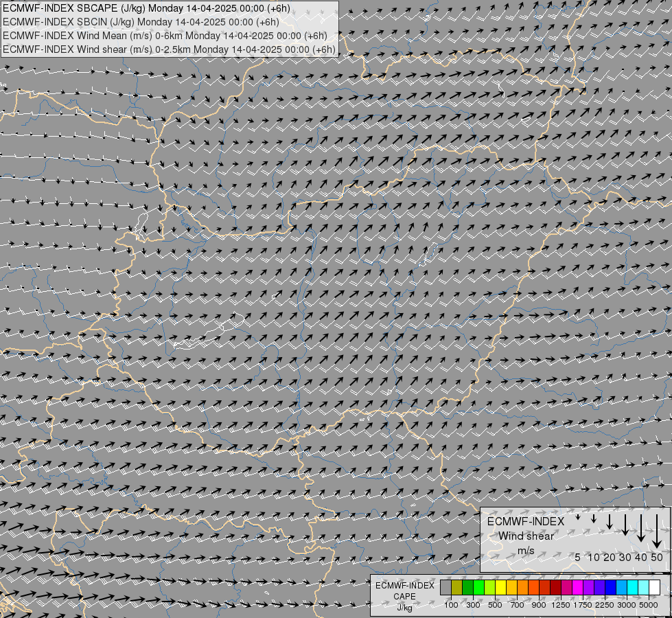Select the pale light-cyan CAPE swatch
This screenshot has width=672, height=618.
(643, 587)
